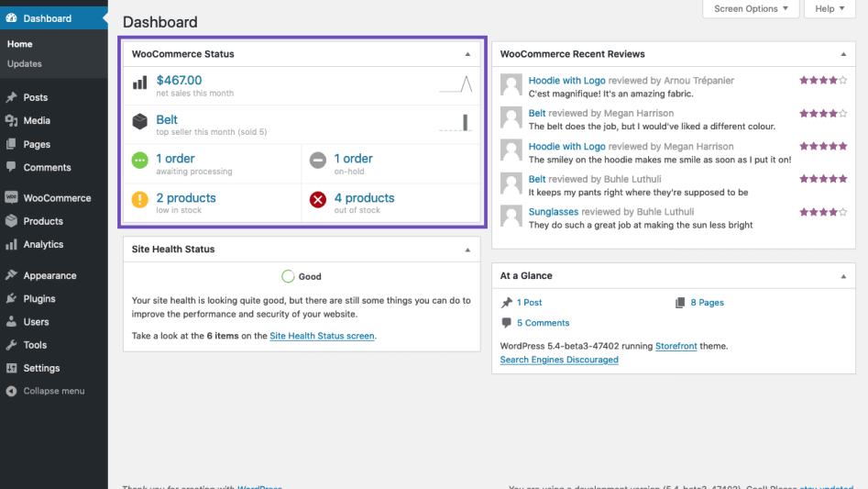The image size is (868, 489).
Task: Click Arnou Trépanier's reviewer avatar
Action: pyautogui.click(x=511, y=84)
